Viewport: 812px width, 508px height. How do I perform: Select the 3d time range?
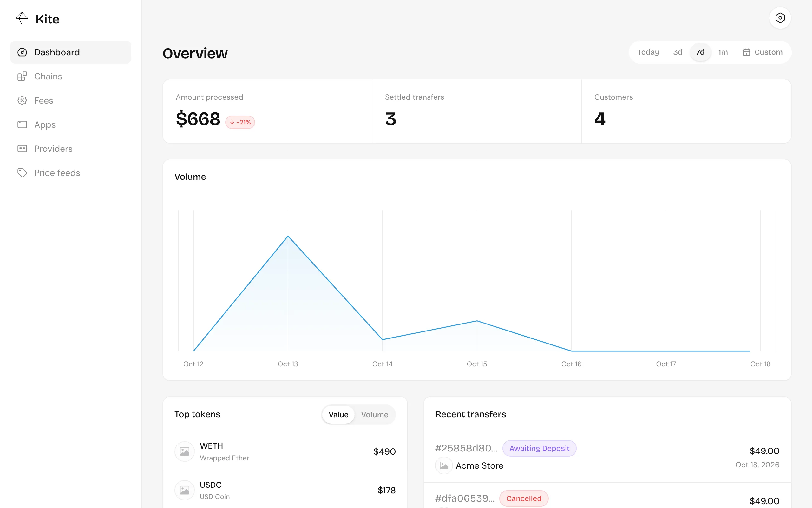(x=678, y=52)
